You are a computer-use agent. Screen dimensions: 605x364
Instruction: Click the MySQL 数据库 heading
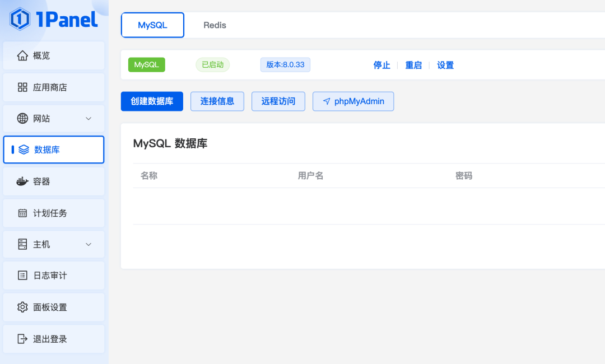tap(170, 143)
